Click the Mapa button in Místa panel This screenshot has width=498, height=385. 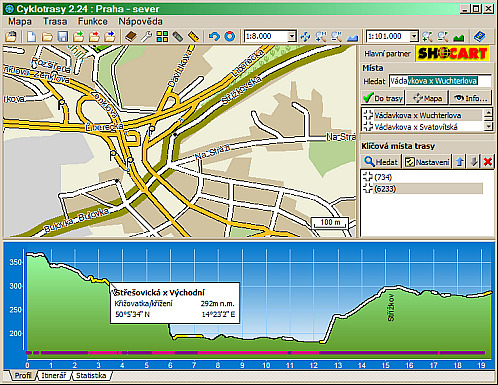coord(427,98)
